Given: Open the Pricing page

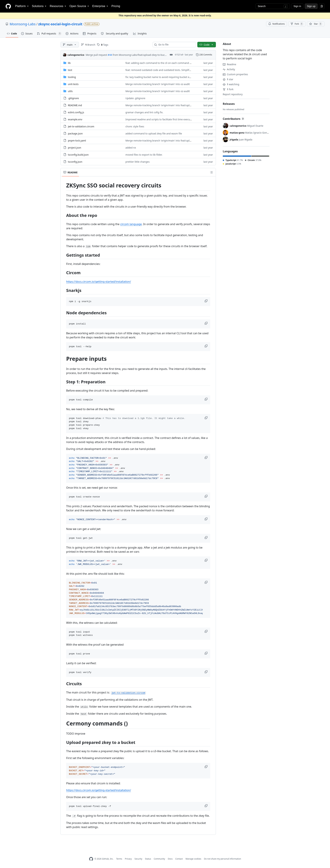Looking at the screenshot, I should tap(116, 6).
